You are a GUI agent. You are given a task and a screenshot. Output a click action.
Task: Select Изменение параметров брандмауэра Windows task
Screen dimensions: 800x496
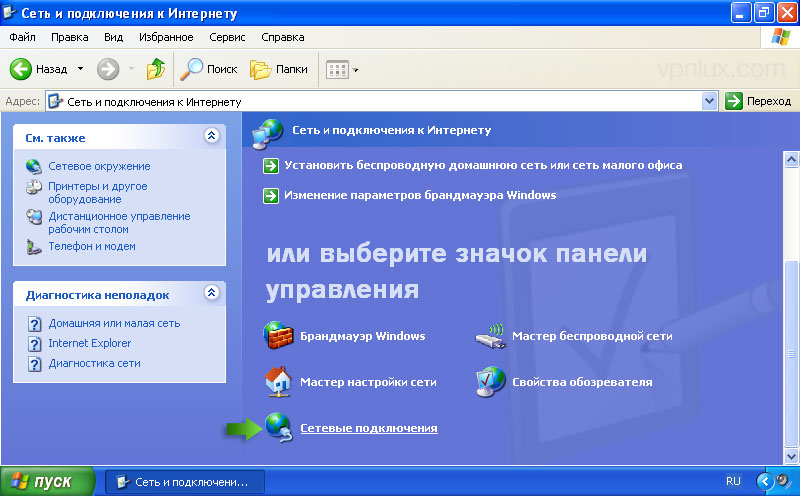point(420,195)
